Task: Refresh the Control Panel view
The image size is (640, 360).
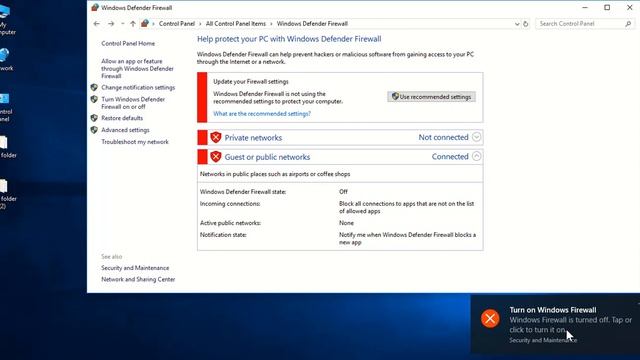Action: pyautogui.click(x=526, y=24)
